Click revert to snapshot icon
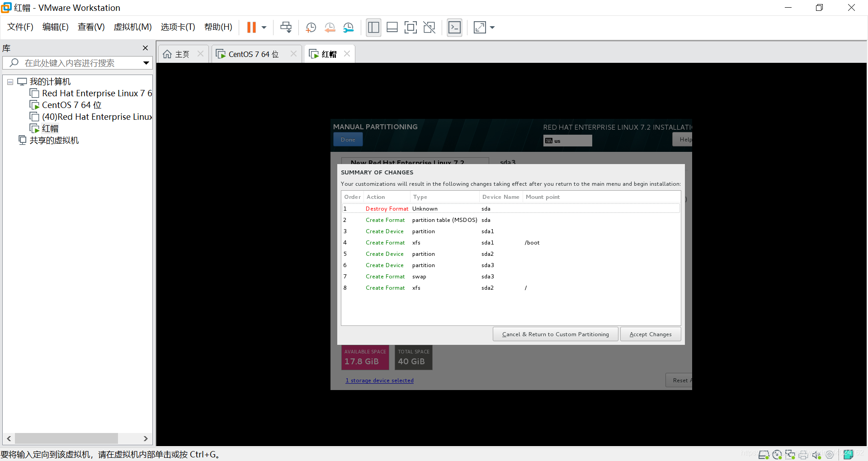Viewport: 868px width, 461px height. coord(330,28)
